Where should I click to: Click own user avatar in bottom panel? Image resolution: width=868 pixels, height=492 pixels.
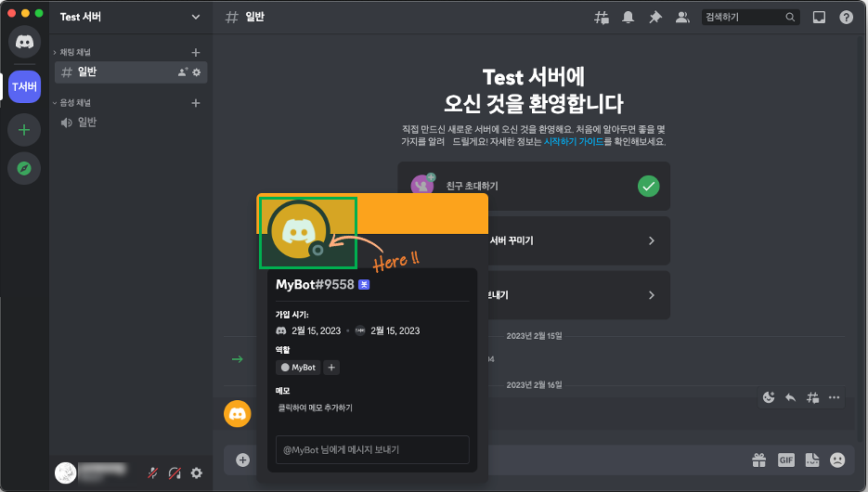tap(65, 473)
